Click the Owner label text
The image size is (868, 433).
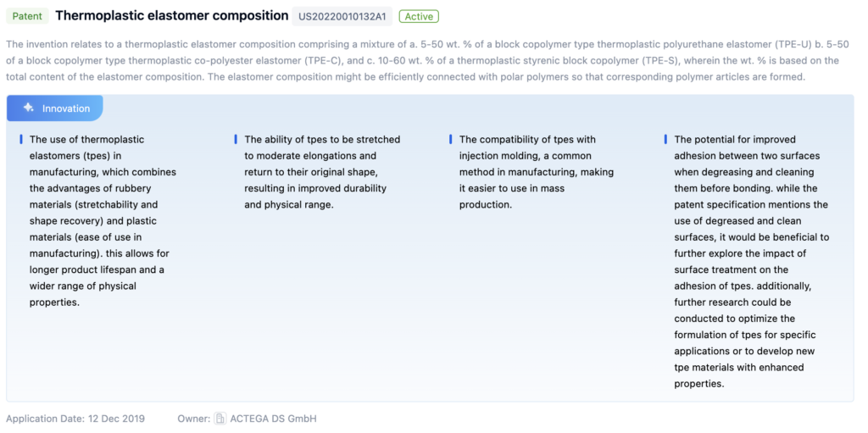[192, 419]
